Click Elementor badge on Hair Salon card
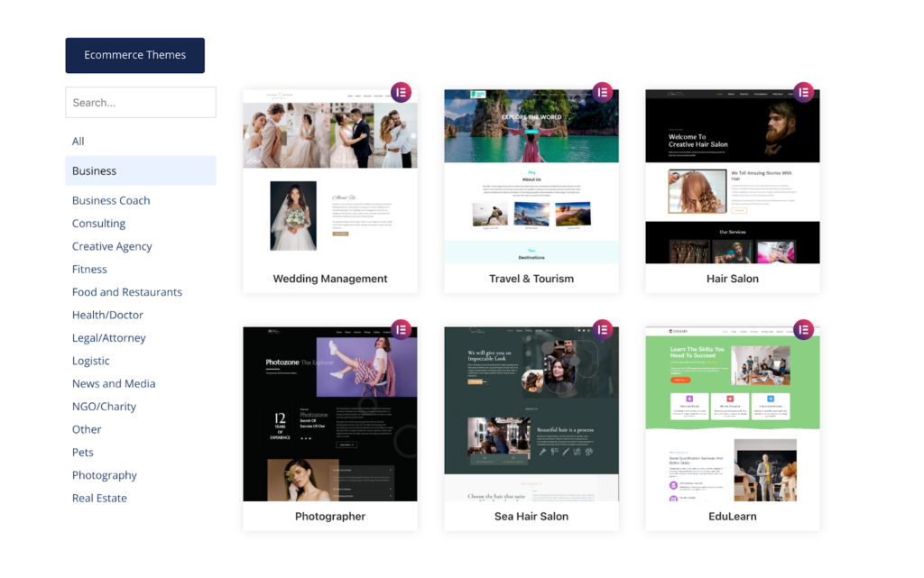Screen dimensions: 924x578 [803, 92]
